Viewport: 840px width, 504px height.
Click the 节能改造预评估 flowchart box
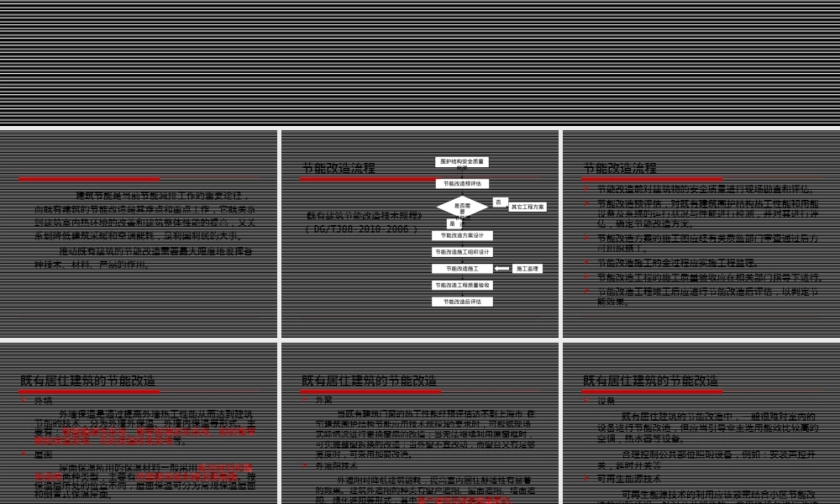(x=462, y=184)
